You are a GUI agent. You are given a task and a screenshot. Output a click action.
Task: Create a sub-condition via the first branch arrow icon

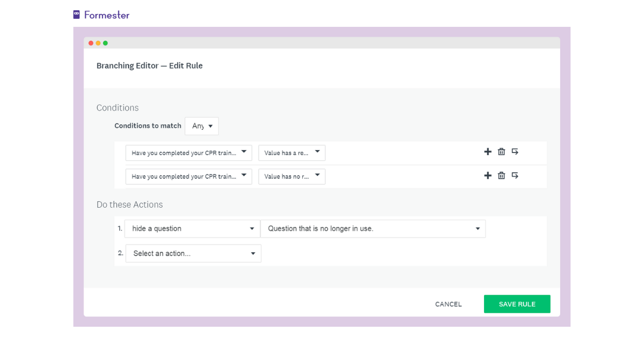515,152
